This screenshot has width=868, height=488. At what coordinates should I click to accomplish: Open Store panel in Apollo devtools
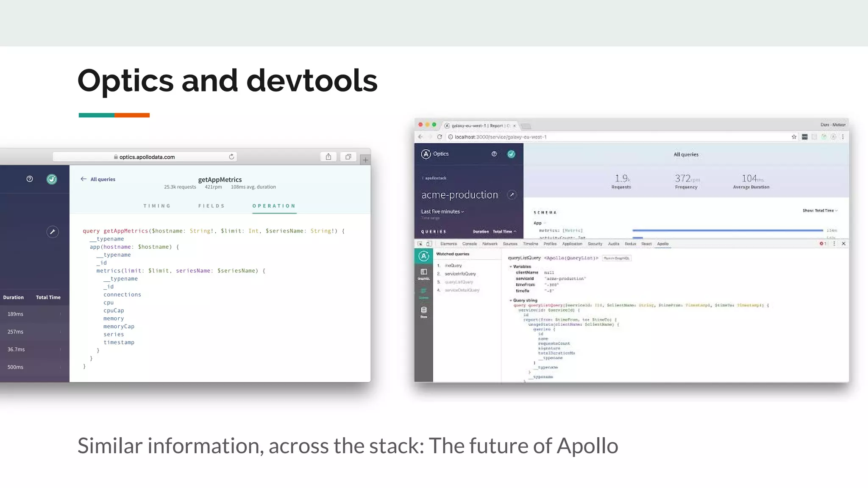tap(424, 312)
